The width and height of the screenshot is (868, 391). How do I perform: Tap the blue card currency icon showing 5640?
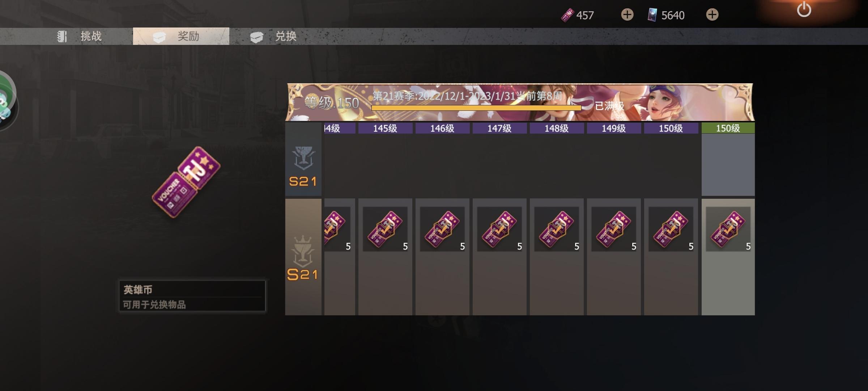[652, 15]
